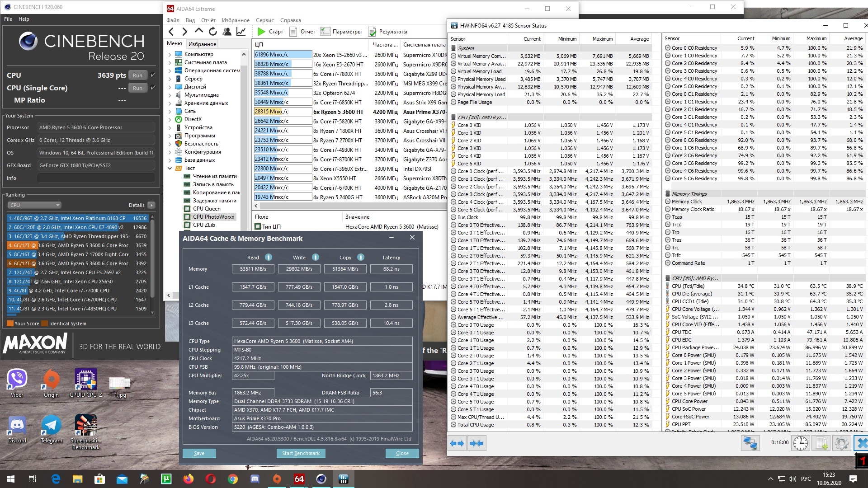This screenshot has height=488, width=868.
Task: Click the HWiNFO expand columns arrows icon
Action: pyautogui.click(x=457, y=443)
